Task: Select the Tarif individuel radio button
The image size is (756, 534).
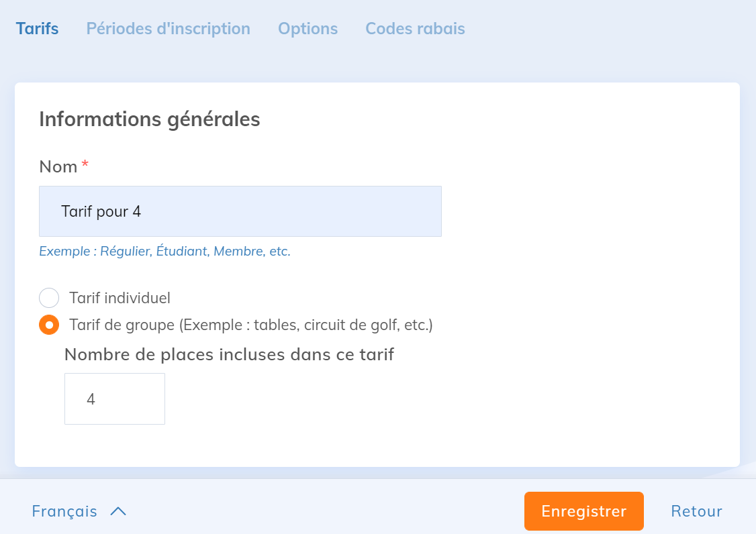Action: click(49, 298)
